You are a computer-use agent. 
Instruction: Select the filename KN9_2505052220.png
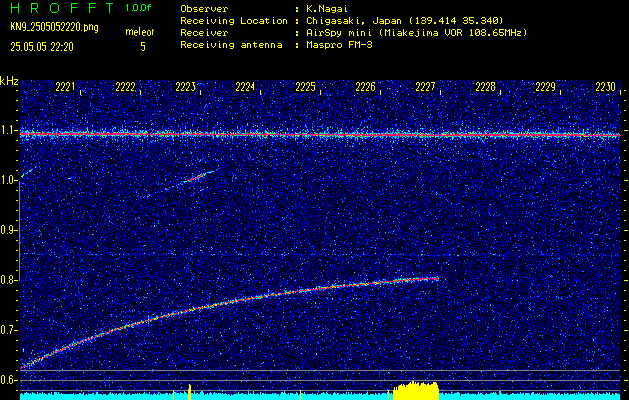(x=54, y=27)
